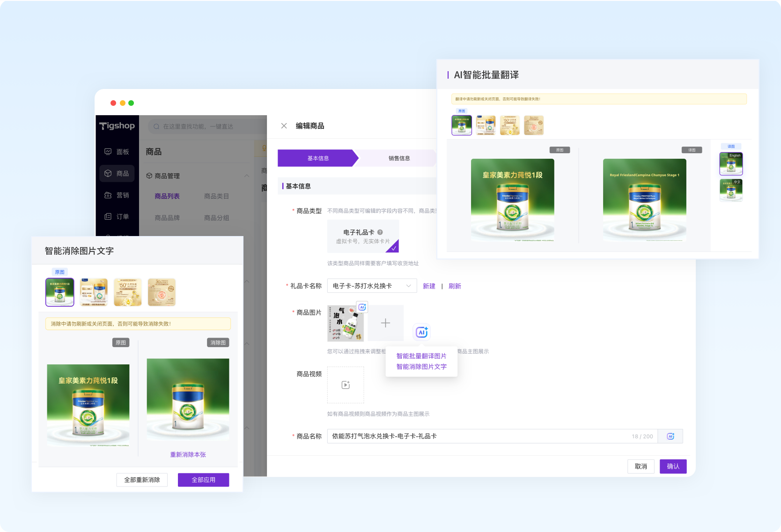Click the translated Royal FrieslandCampina image
781x532 pixels.
(x=645, y=200)
